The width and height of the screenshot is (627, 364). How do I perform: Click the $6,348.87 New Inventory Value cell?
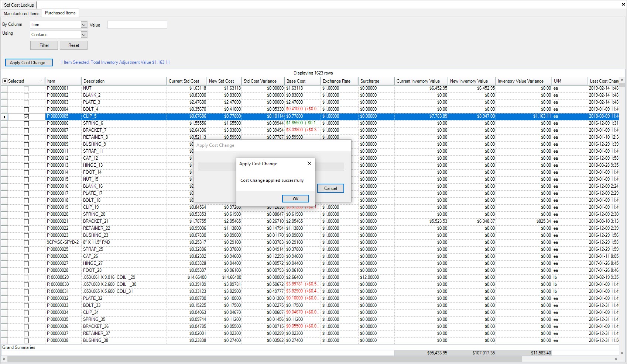472,222
